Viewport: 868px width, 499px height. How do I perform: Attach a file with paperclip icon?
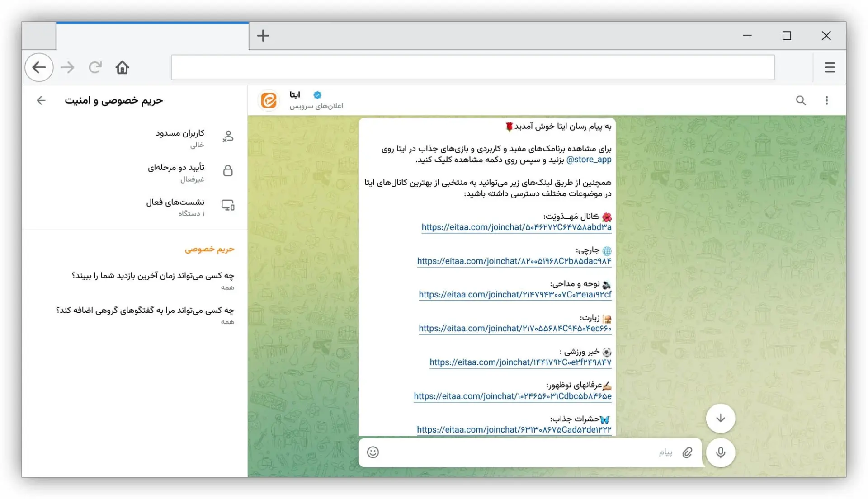(x=687, y=452)
